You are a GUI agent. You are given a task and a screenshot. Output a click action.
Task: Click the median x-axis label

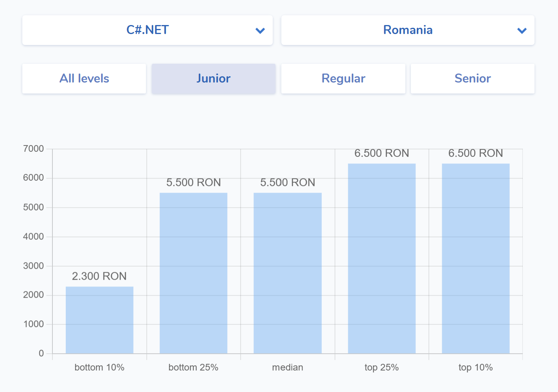click(288, 367)
